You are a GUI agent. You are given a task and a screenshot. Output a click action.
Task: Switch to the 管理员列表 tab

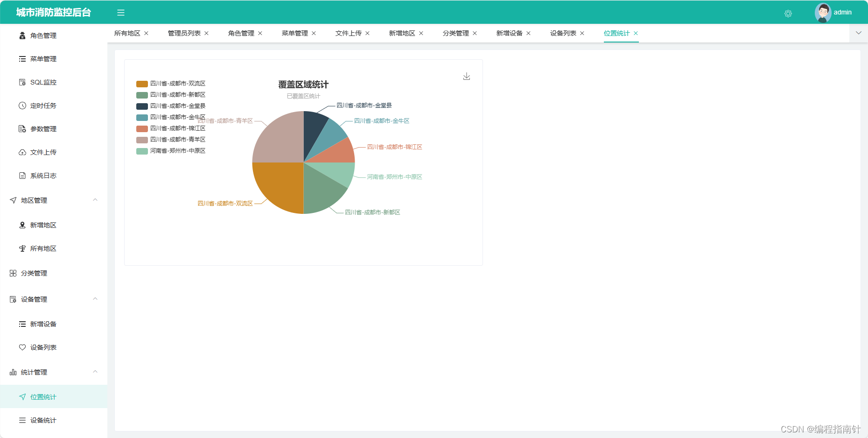tap(184, 33)
